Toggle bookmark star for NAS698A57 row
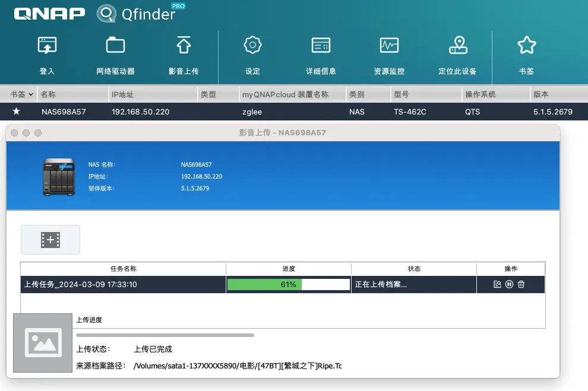 [16, 111]
